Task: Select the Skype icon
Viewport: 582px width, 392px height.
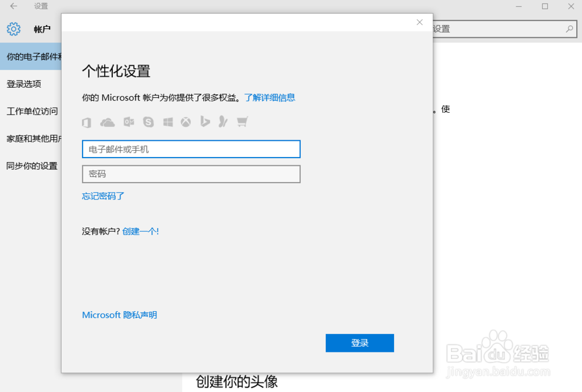Action: point(148,122)
